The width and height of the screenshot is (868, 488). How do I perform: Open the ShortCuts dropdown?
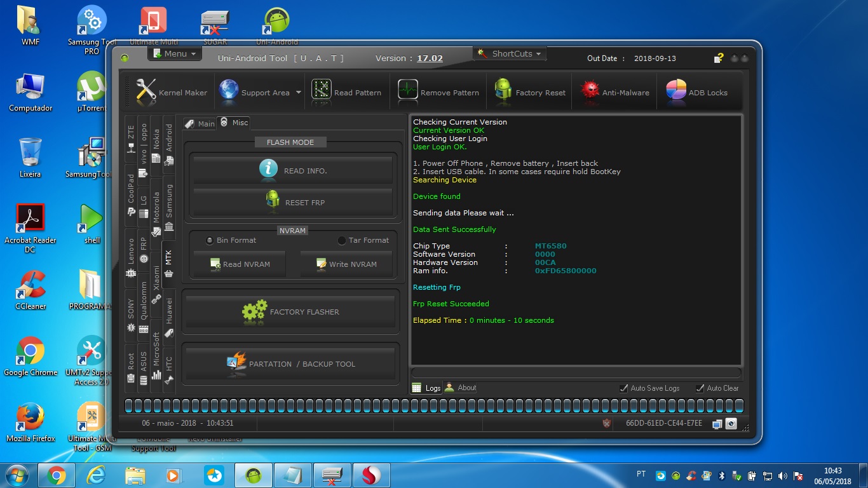[x=511, y=53]
